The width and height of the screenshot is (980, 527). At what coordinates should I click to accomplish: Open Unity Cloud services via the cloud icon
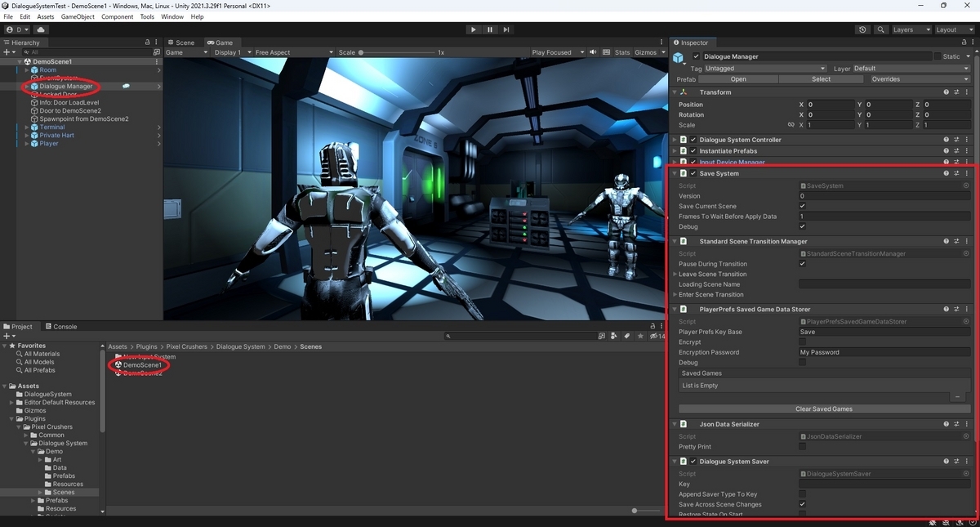[x=41, y=29]
